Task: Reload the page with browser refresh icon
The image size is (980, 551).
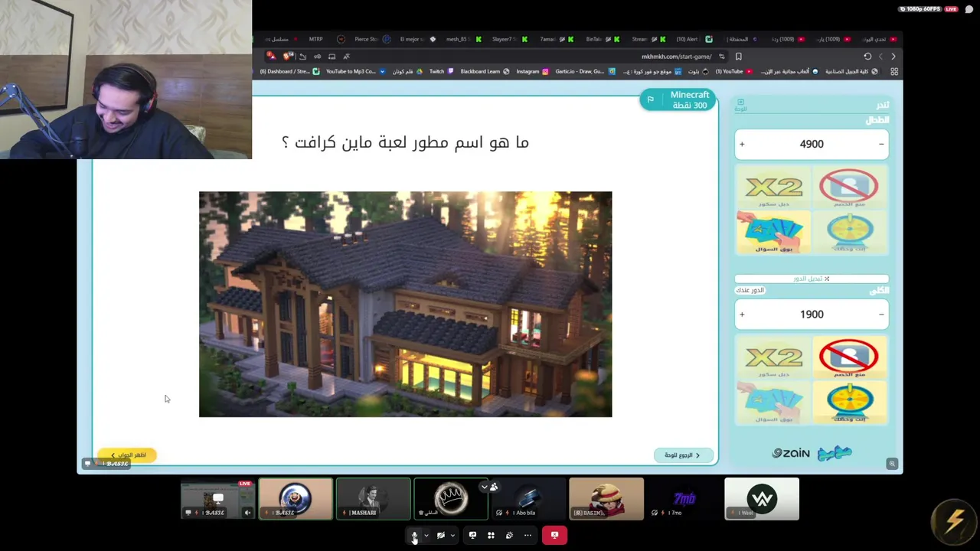Action: tap(867, 57)
